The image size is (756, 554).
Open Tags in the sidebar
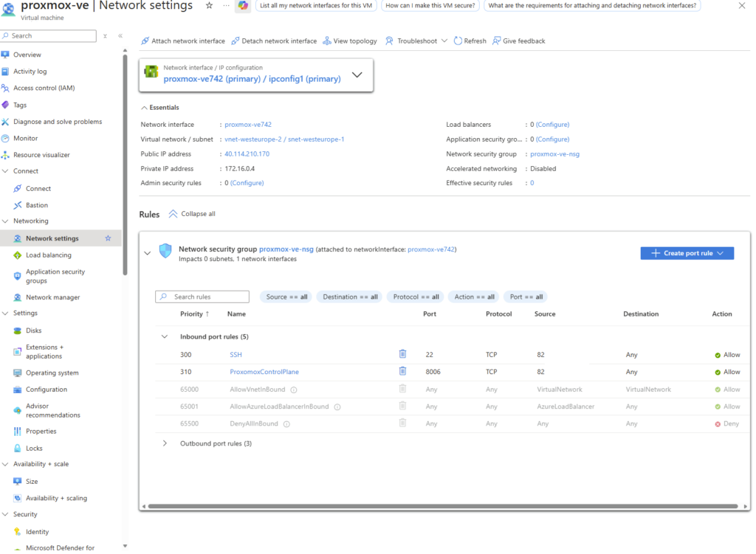(20, 105)
